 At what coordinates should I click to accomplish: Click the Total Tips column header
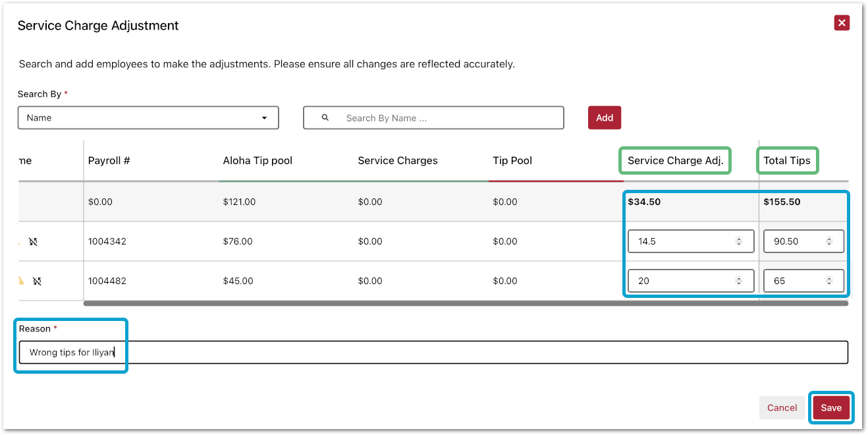coord(787,161)
